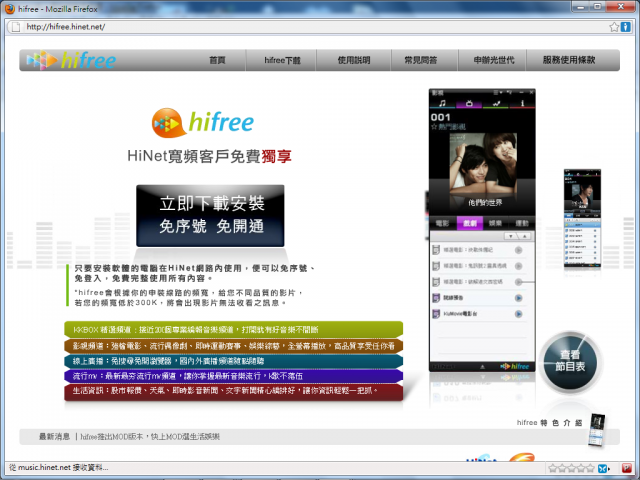
Task: Click the small player screenshot thumbnail on right
Action: (x=582, y=218)
